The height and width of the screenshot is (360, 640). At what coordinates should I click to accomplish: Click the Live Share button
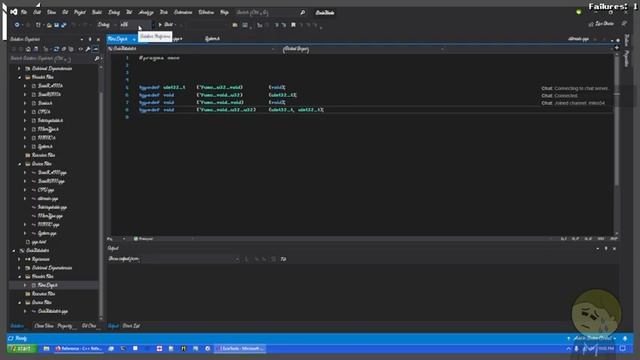point(601,24)
